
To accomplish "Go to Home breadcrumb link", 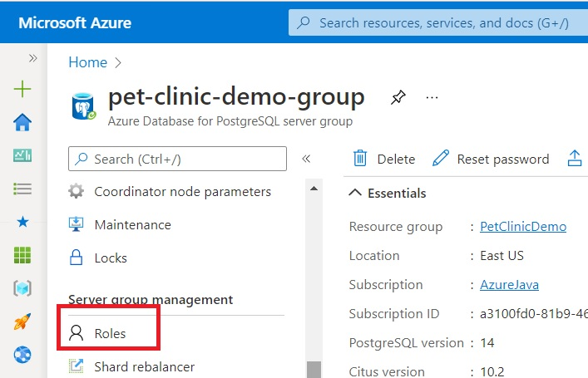I will coord(88,62).
